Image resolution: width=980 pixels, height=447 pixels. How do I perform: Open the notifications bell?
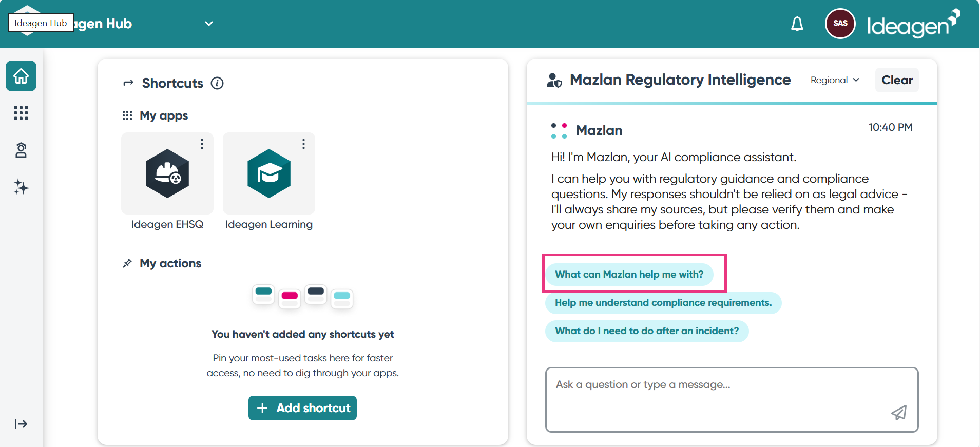[797, 24]
